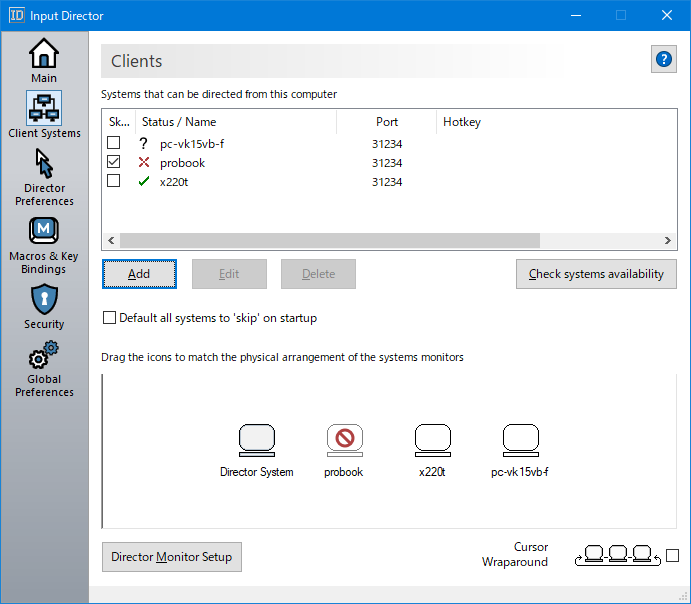Click the Port column header
This screenshot has width=691, height=604.
[x=387, y=122]
